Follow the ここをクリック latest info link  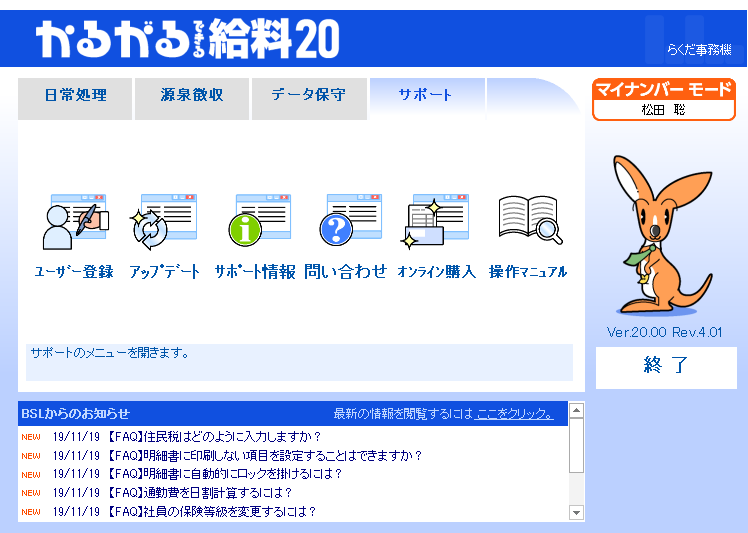(514, 414)
